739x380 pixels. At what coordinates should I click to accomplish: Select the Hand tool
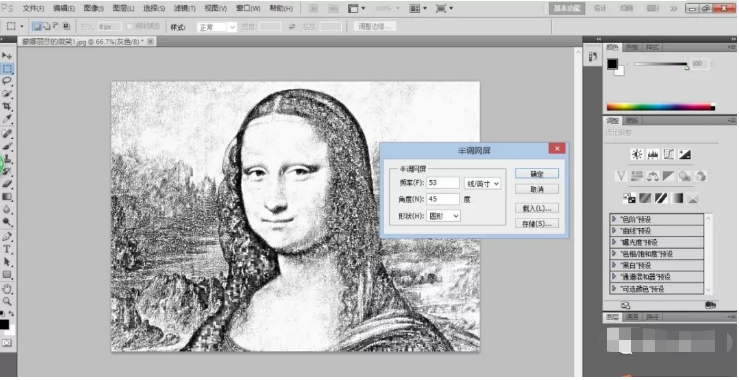point(8,289)
